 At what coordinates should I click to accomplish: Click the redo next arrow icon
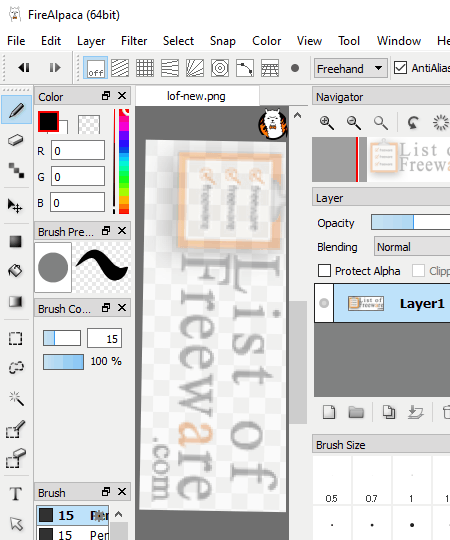point(54,68)
